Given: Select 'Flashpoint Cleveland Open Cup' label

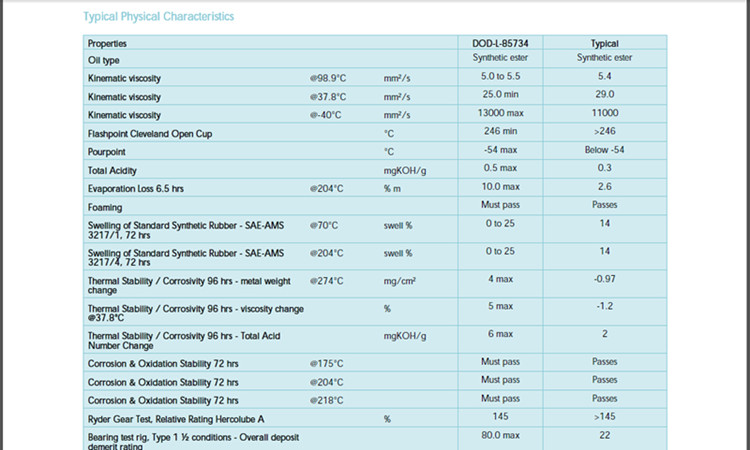Looking at the screenshot, I should [x=150, y=134].
